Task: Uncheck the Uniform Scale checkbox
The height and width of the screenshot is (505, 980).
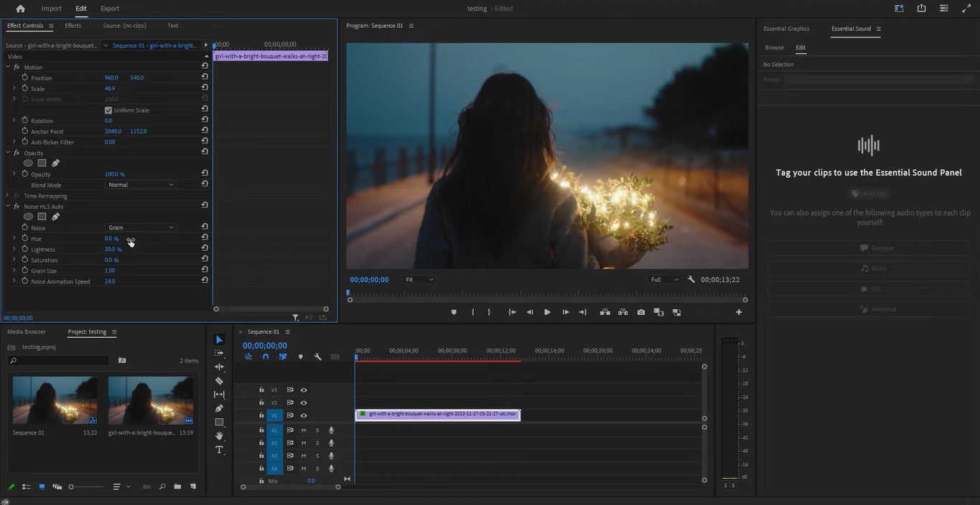Action: pyautogui.click(x=108, y=110)
